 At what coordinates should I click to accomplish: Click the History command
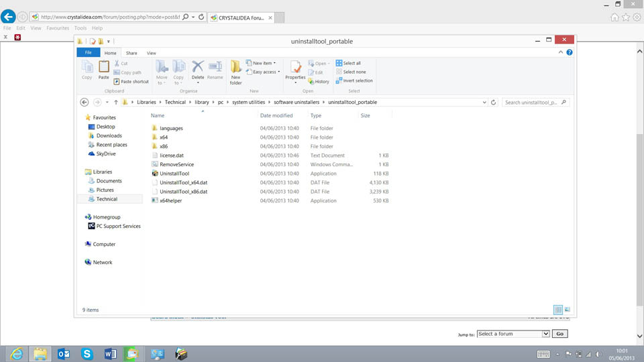click(319, 81)
